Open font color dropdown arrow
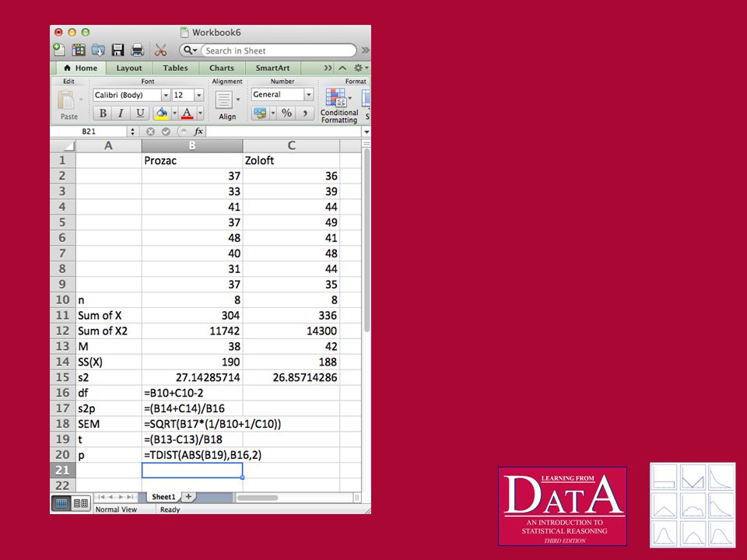This screenshot has height=560, width=747. 200,114
